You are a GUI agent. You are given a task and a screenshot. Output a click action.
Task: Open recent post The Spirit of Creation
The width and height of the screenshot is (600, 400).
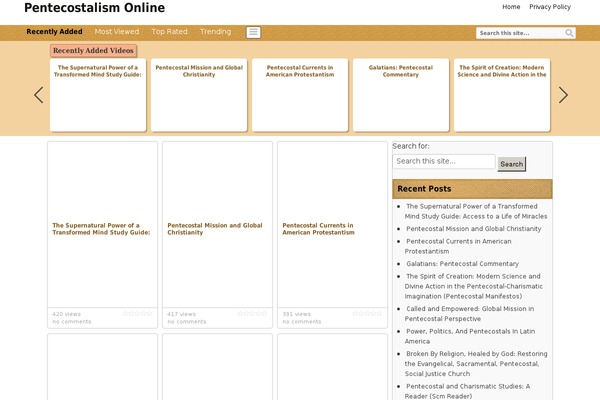474,286
